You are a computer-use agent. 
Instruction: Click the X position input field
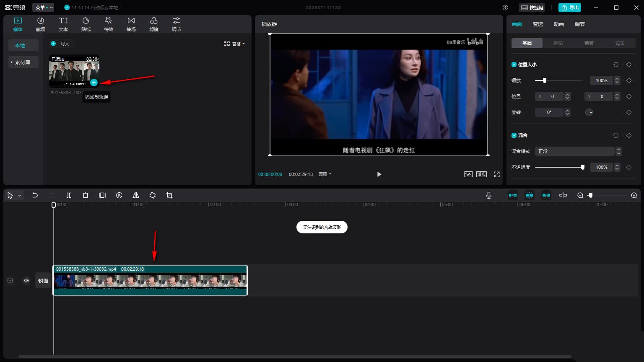pos(549,96)
